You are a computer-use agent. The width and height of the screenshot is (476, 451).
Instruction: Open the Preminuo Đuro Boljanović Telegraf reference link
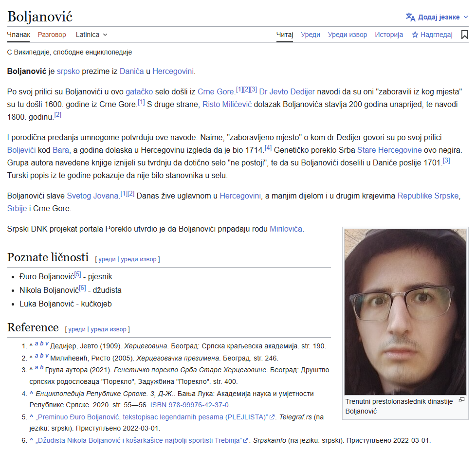155,417
